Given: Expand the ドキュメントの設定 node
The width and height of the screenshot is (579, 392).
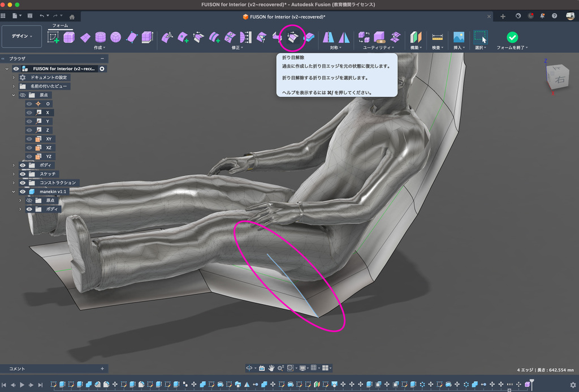Looking at the screenshot, I should point(14,77).
